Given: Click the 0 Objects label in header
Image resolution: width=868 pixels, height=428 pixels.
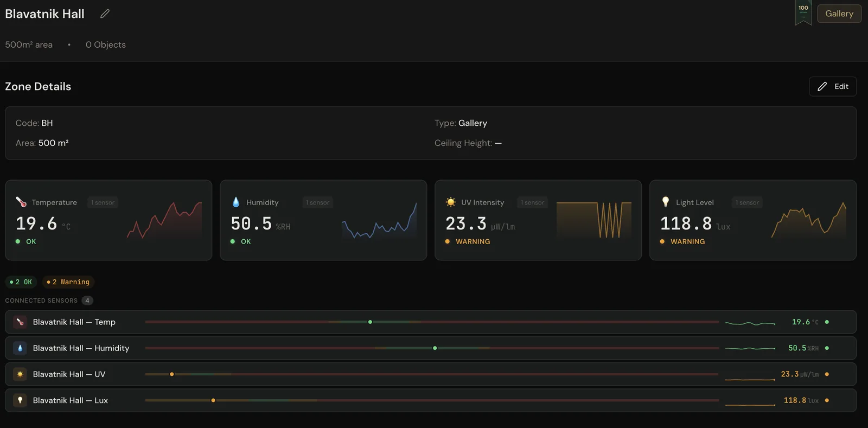Looking at the screenshot, I should pos(106,44).
